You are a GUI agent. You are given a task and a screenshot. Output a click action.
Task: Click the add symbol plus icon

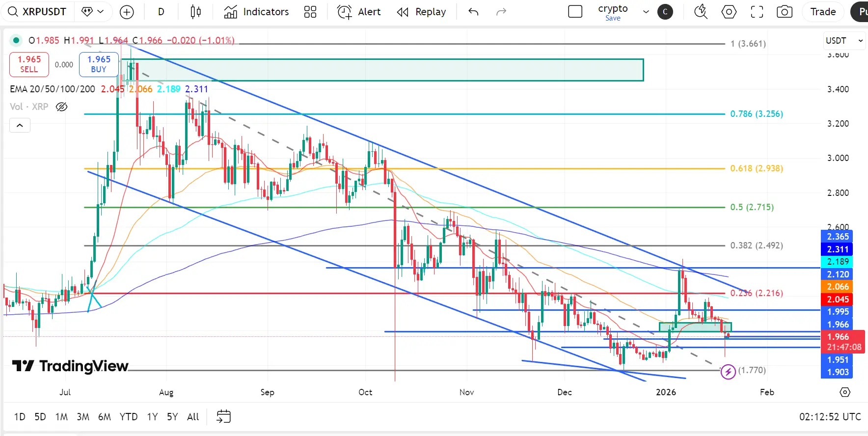(127, 12)
